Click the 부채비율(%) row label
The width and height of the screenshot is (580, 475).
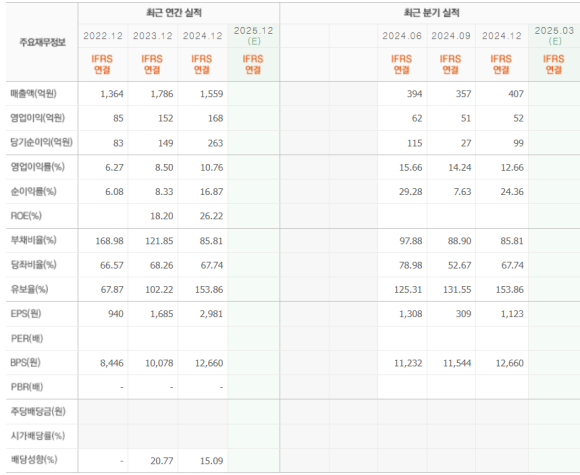pos(33,240)
